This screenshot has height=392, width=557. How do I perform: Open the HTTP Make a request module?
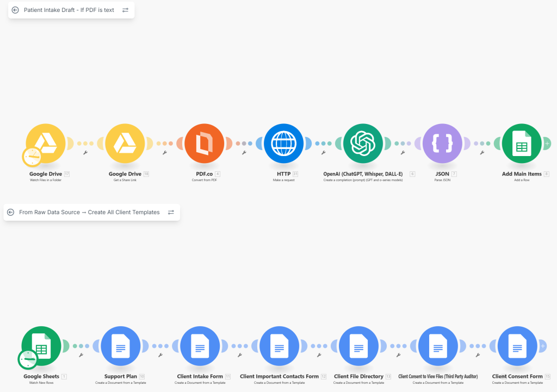[283, 144]
